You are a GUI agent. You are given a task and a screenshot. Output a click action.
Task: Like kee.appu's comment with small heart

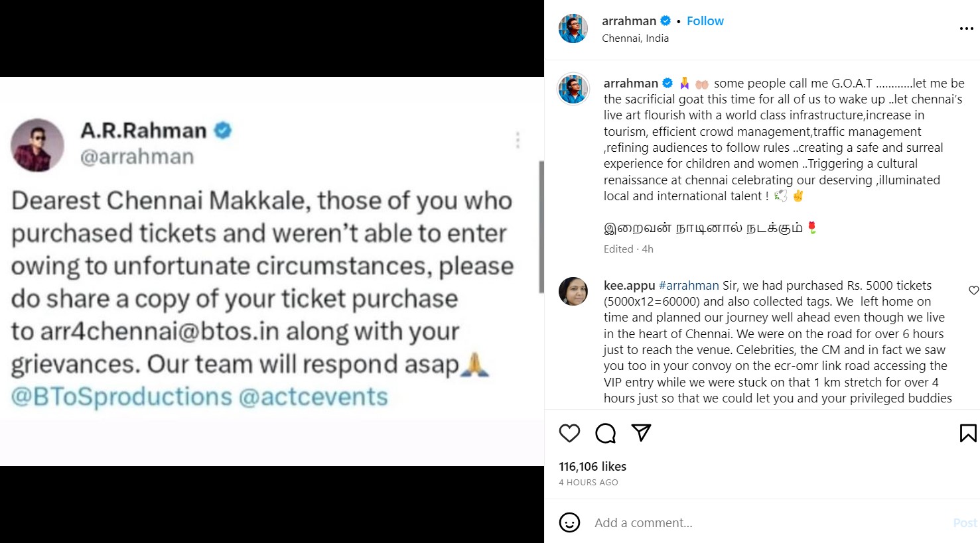[973, 290]
